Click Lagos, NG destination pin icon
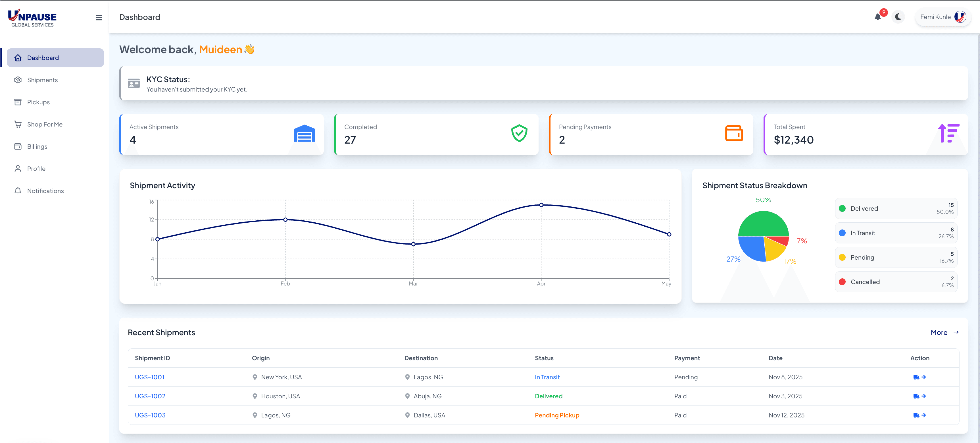980x443 pixels. coord(407,377)
